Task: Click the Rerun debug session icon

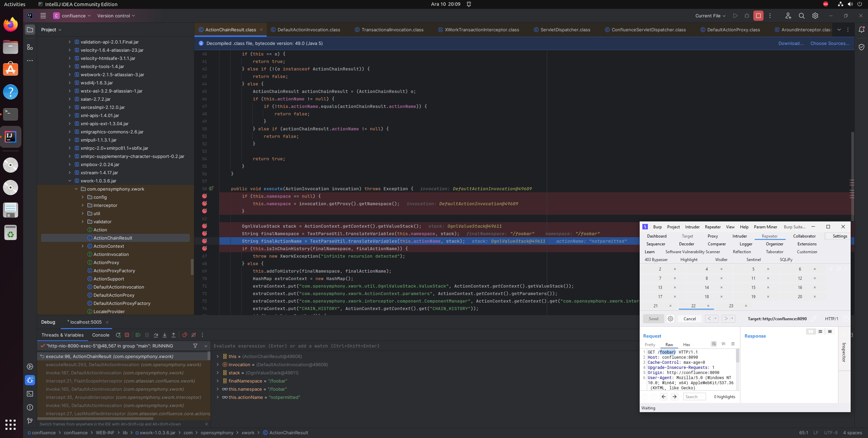Action: [118, 335]
